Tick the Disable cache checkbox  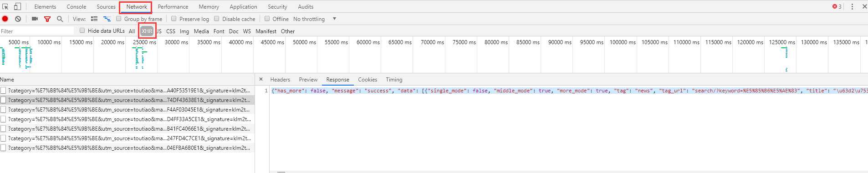(217, 19)
